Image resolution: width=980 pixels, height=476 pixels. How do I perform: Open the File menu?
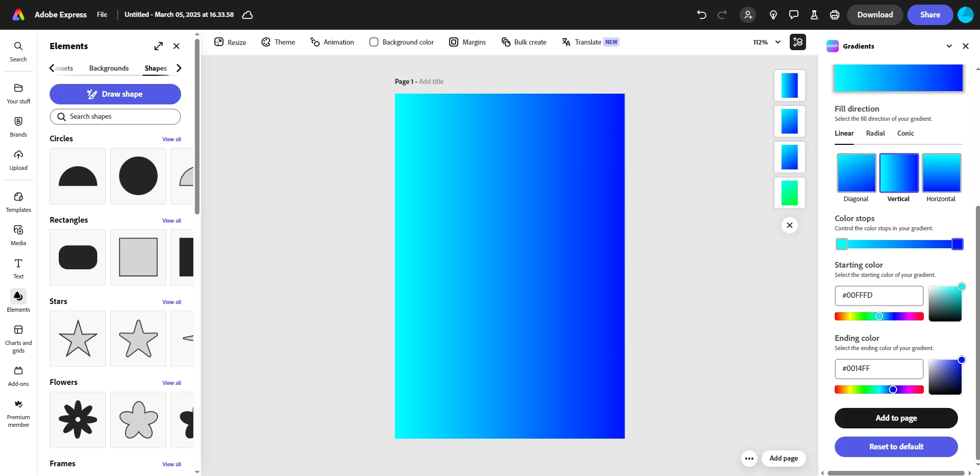pyautogui.click(x=102, y=15)
